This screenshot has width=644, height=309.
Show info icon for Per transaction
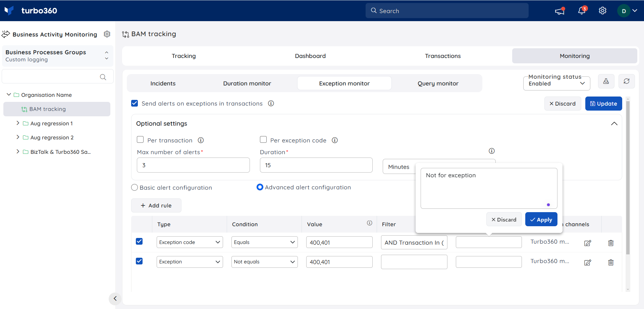pos(201,140)
